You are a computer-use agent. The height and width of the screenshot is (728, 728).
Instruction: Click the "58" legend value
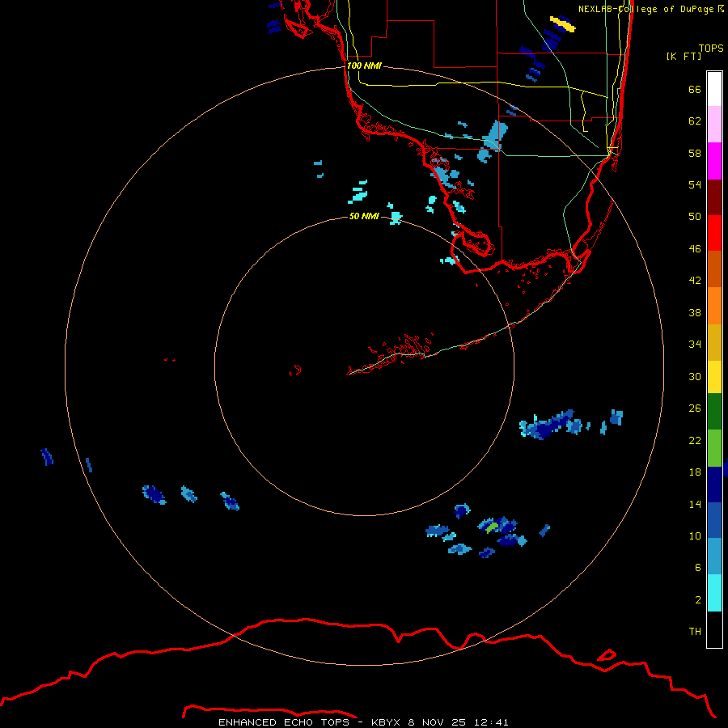[695, 153]
